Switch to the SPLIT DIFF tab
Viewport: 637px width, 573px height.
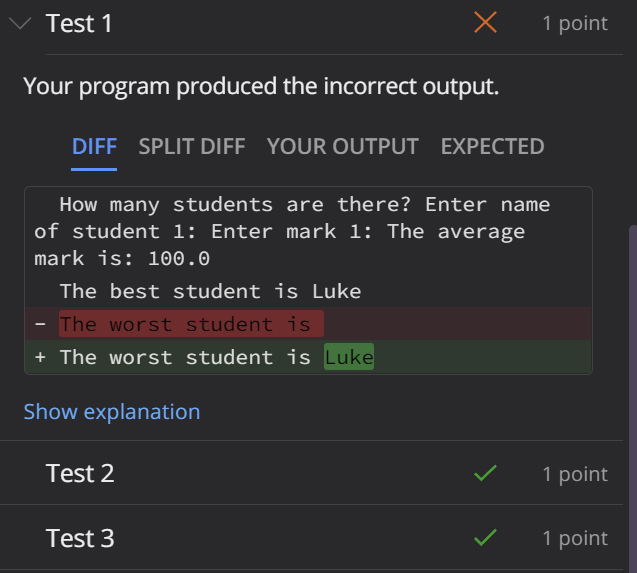point(192,147)
